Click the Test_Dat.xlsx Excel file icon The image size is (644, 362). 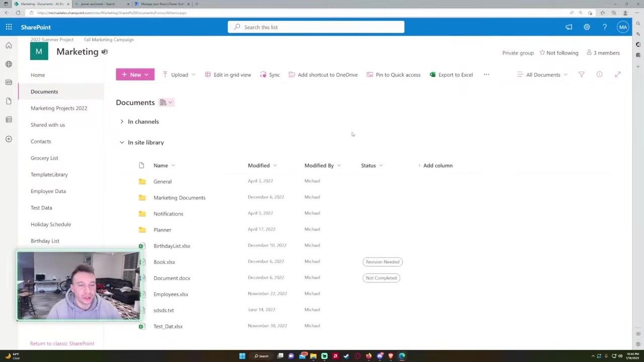point(142,326)
